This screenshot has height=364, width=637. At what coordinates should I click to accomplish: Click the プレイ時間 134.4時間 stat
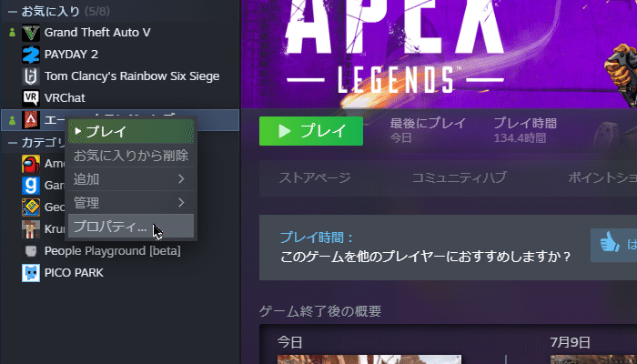coord(525,130)
